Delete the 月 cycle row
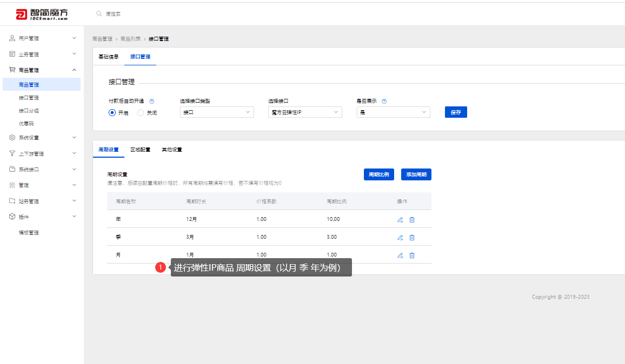Viewport: 625px width, 364px height. pyautogui.click(x=412, y=255)
